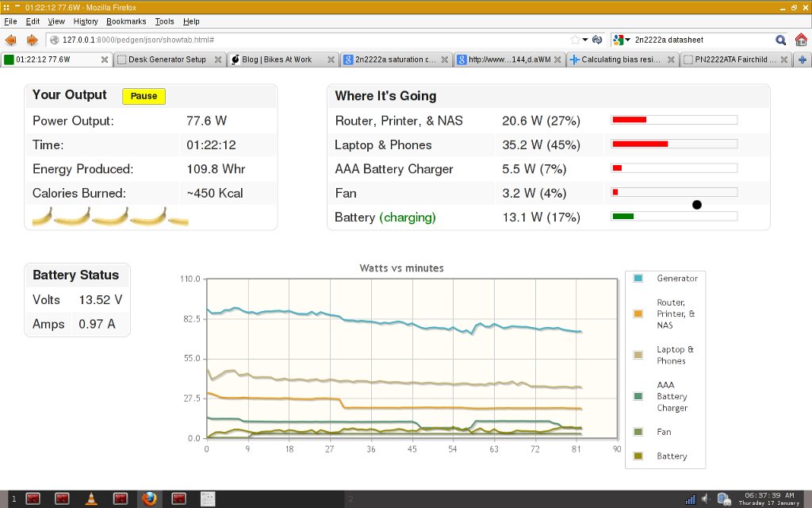Close the PN2222ATA Fairchild tab
The width and height of the screenshot is (812, 508).
(x=784, y=60)
